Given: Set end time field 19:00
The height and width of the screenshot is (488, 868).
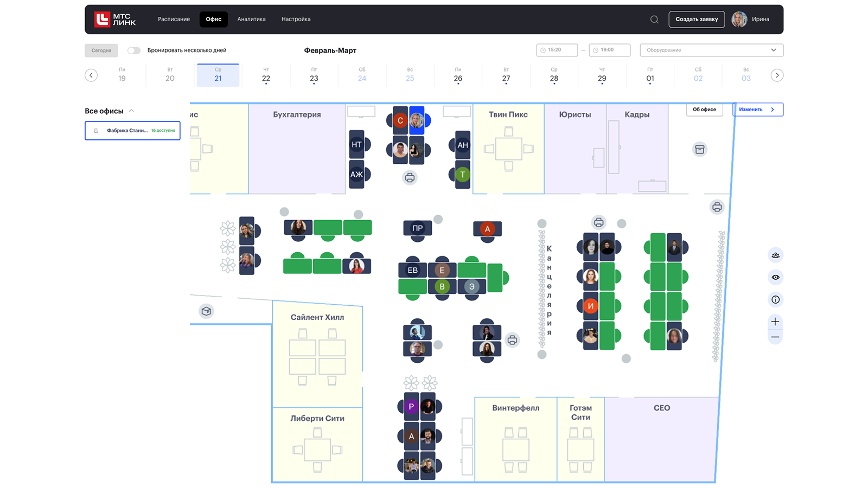Looking at the screenshot, I should point(609,50).
